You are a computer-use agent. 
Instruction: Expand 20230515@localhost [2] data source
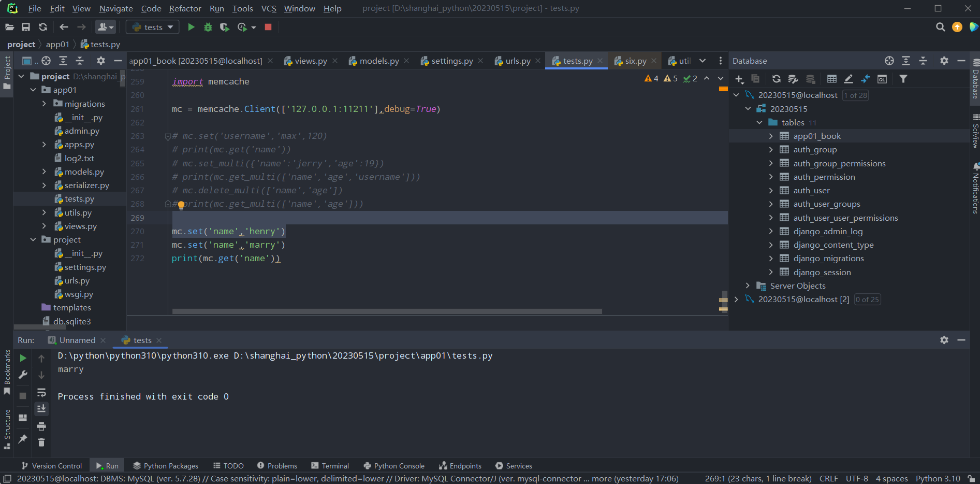tap(736, 299)
